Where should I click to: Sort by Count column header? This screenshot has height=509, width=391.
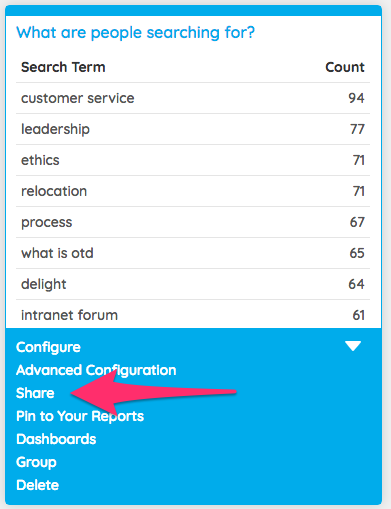coord(345,67)
